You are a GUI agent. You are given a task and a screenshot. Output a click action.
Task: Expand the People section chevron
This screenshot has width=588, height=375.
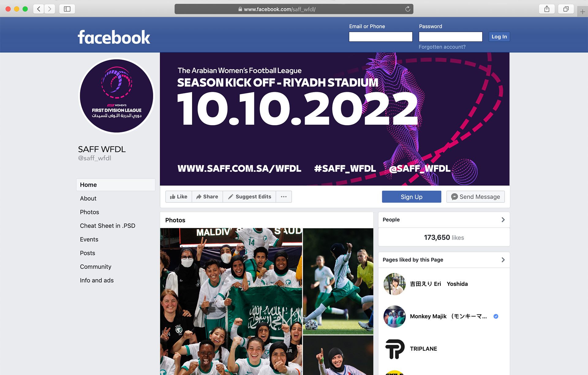click(x=503, y=220)
